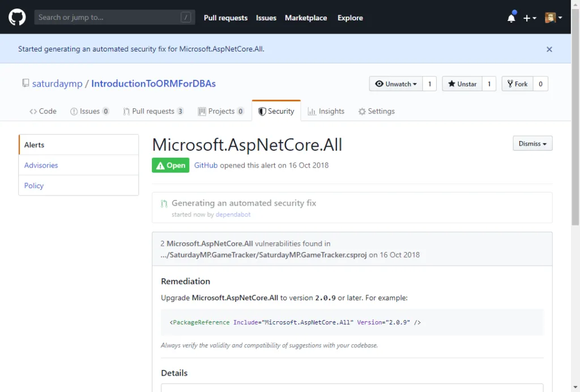580x392 pixels.
Task: Focus the Search or jump to field
Action: pyautogui.click(x=114, y=18)
